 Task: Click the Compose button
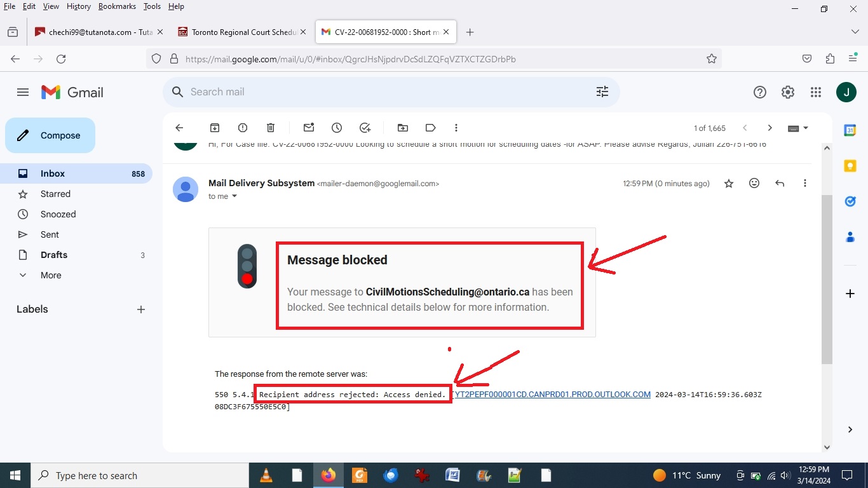[50, 135]
